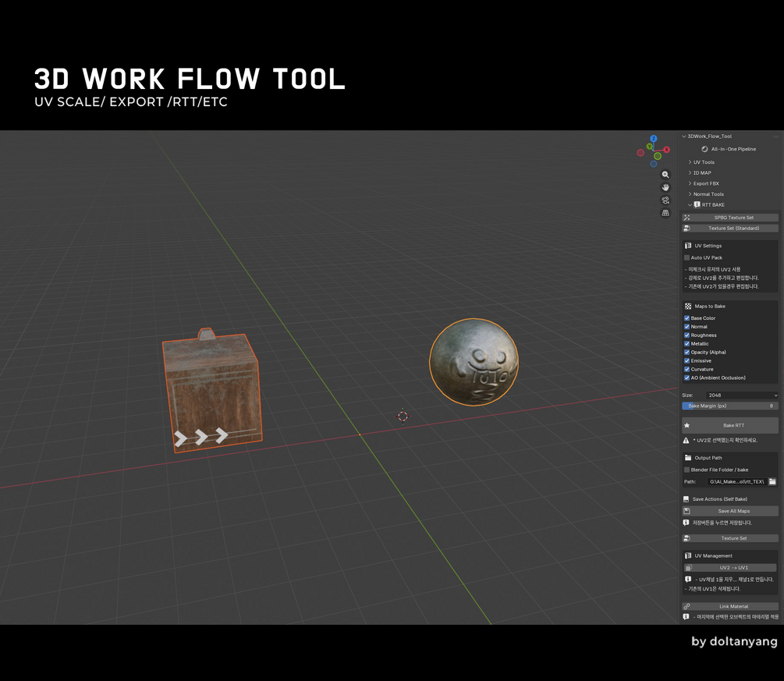
Task: Switch perspective/orthographic grid icon
Action: pos(665,213)
